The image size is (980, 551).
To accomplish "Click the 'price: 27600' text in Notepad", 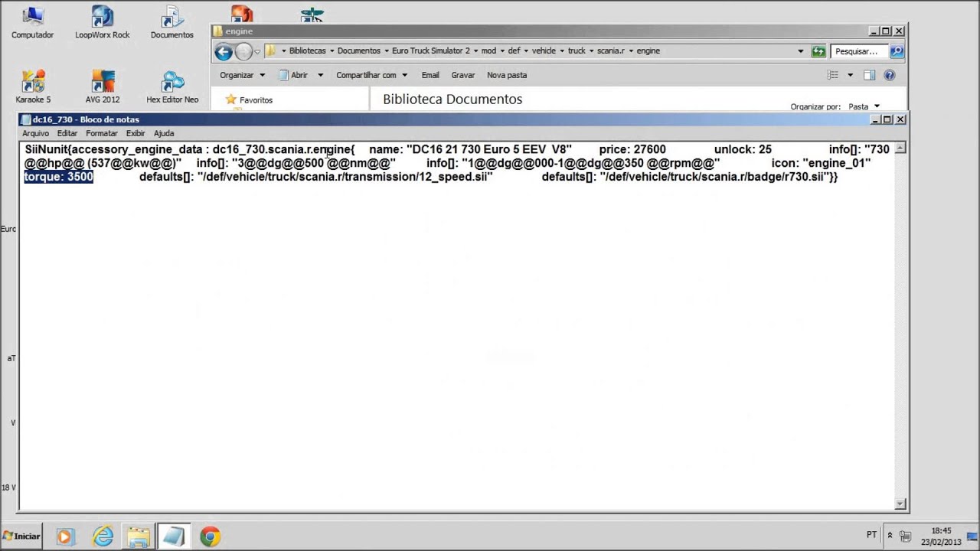I will click(632, 149).
